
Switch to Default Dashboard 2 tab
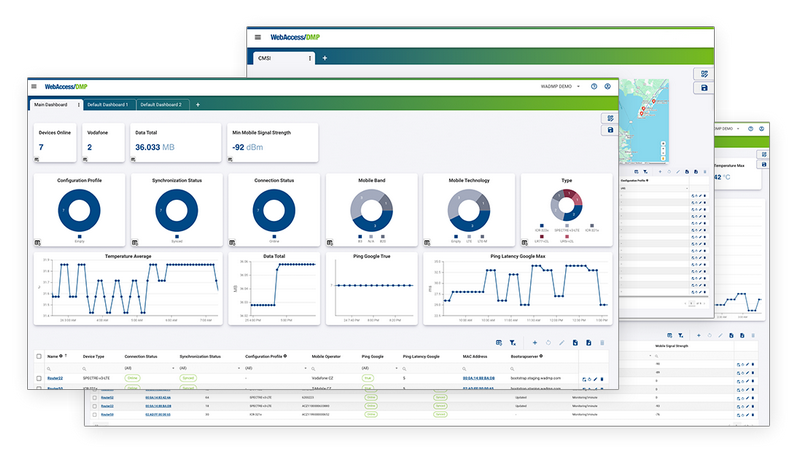[x=160, y=104]
